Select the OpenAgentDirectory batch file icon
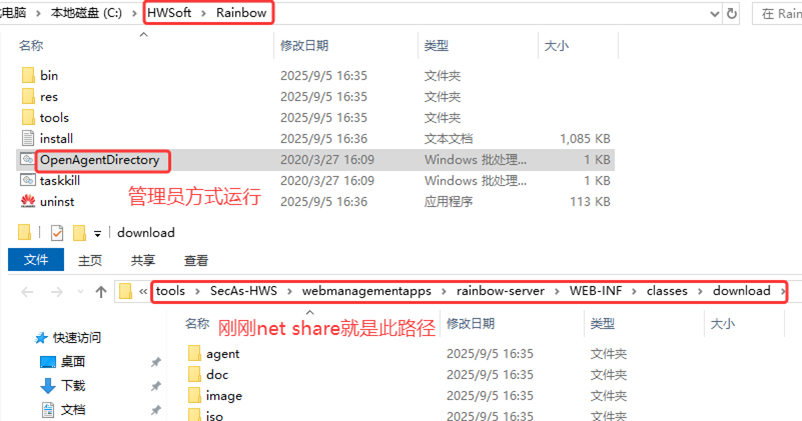802x421 pixels. coord(28,160)
